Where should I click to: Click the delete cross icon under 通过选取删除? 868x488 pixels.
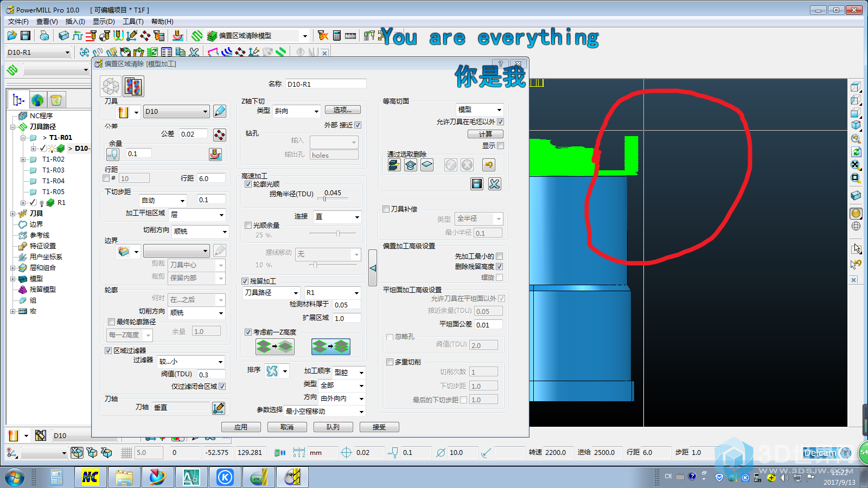click(494, 184)
